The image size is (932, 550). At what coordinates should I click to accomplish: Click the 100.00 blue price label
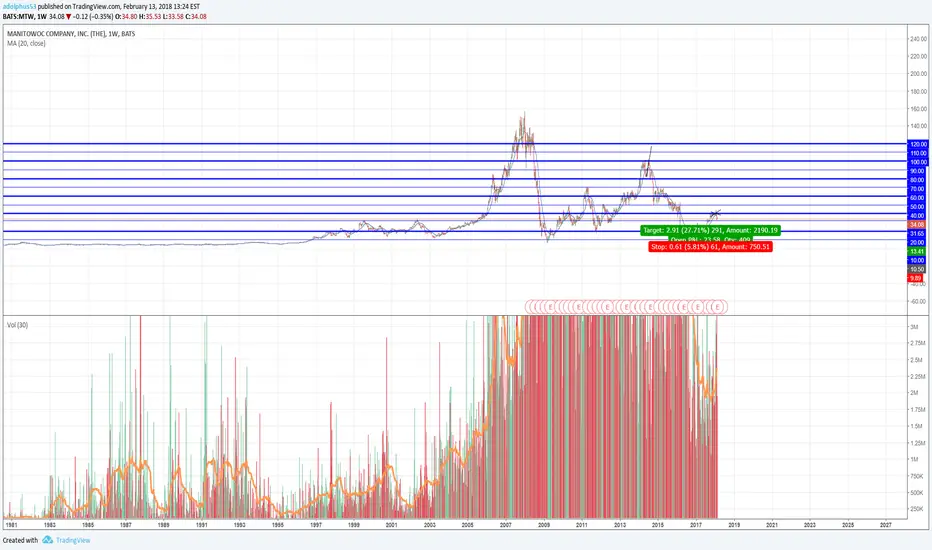[x=918, y=162]
